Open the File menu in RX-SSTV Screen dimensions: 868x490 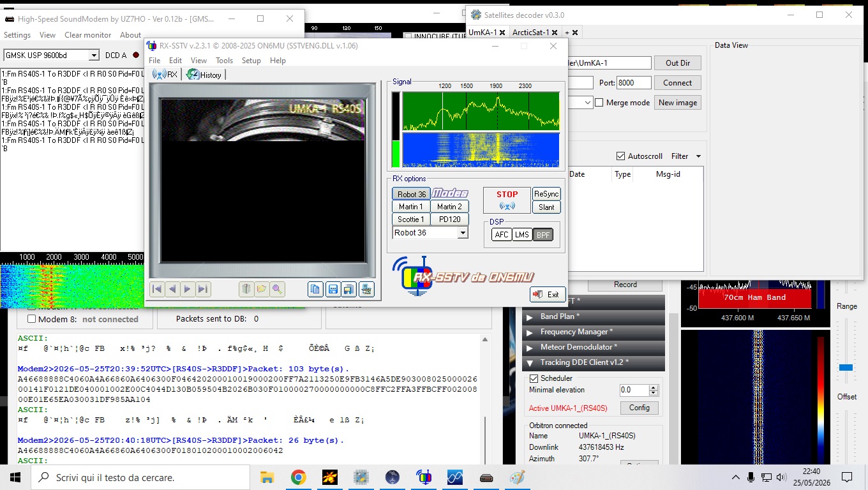pos(154,61)
